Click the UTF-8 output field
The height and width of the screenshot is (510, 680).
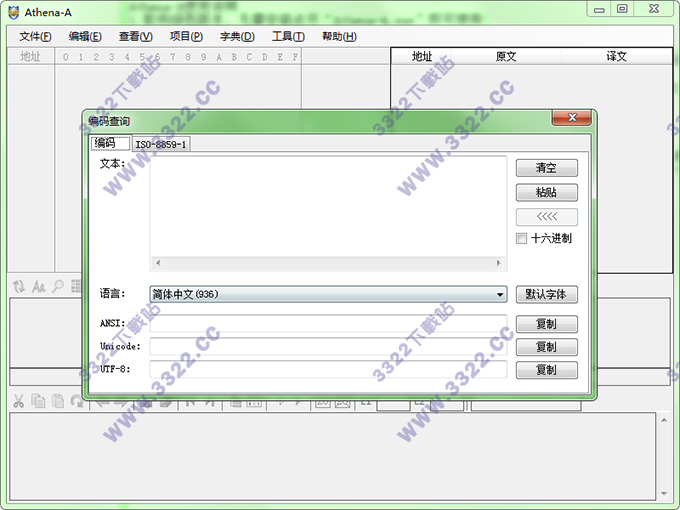pos(328,369)
